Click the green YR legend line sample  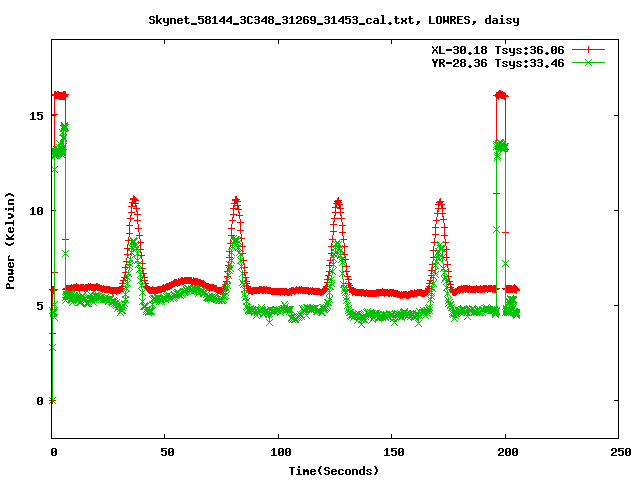point(588,62)
